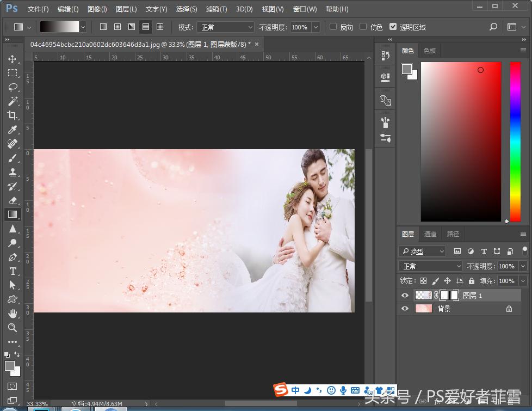
Task: Select the Eyedropper tool
Action: pos(12,130)
